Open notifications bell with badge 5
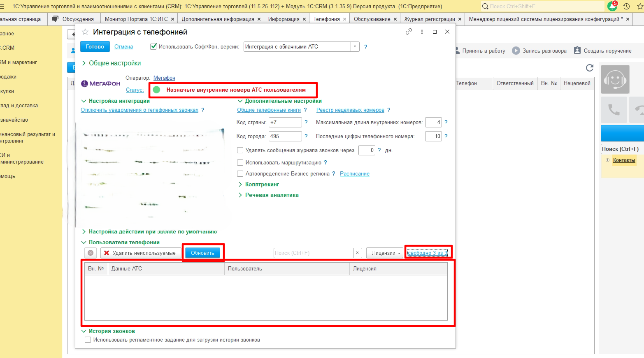 (612, 6)
